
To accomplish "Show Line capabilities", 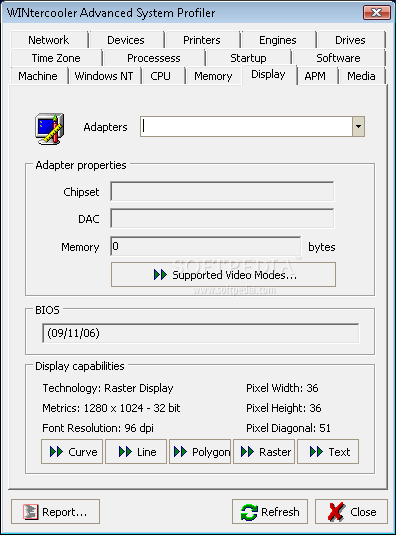I will coord(136,452).
